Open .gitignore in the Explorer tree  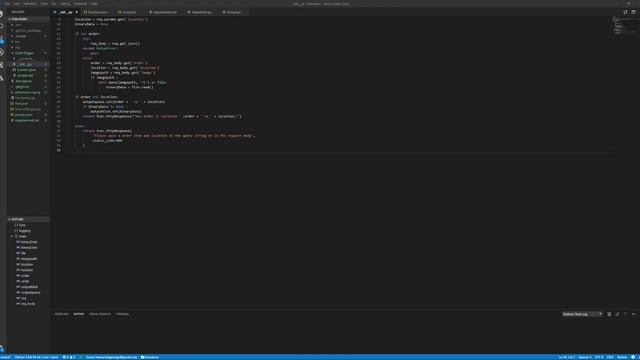point(28,87)
